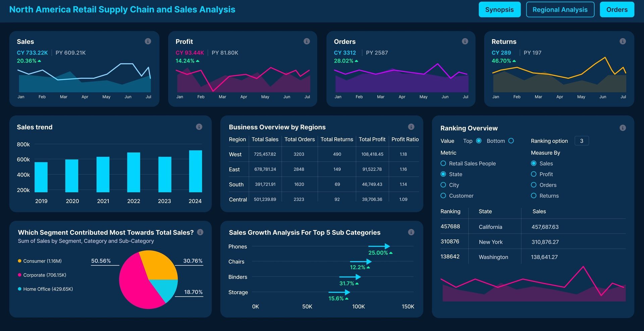Click the 30.76% pie label
Viewport: 644px width, 331px height.
pos(193,261)
